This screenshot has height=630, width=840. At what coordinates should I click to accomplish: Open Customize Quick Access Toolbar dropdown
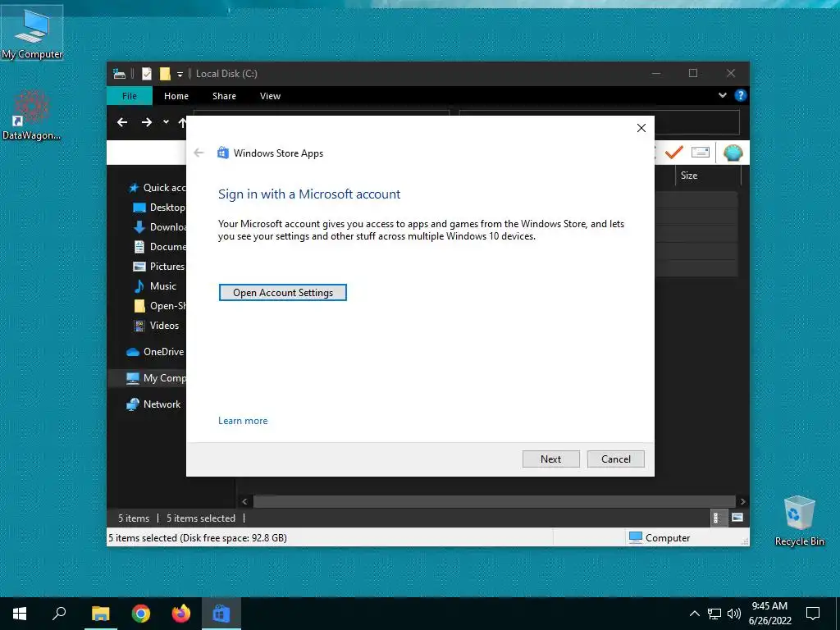180,75
